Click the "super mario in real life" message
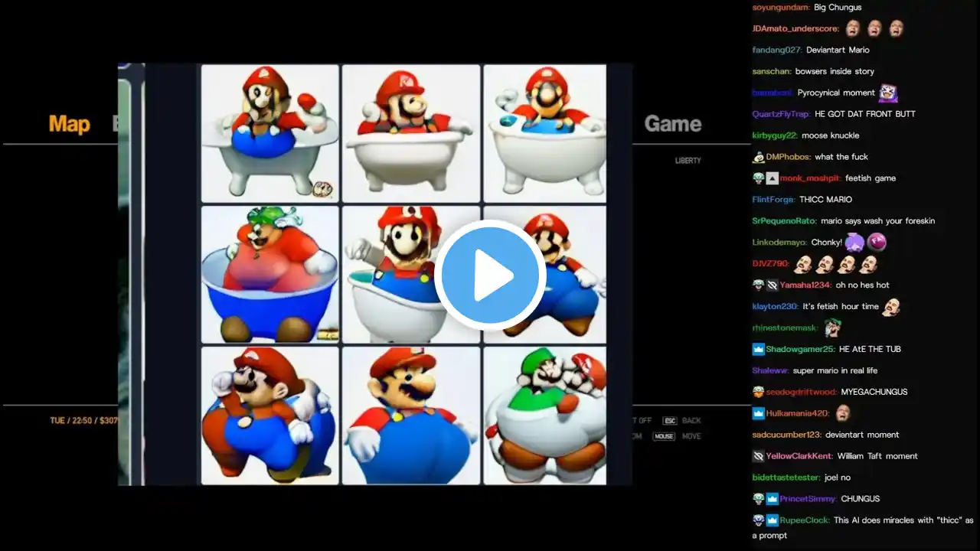Image resolution: width=980 pixels, height=551 pixels. [835, 370]
